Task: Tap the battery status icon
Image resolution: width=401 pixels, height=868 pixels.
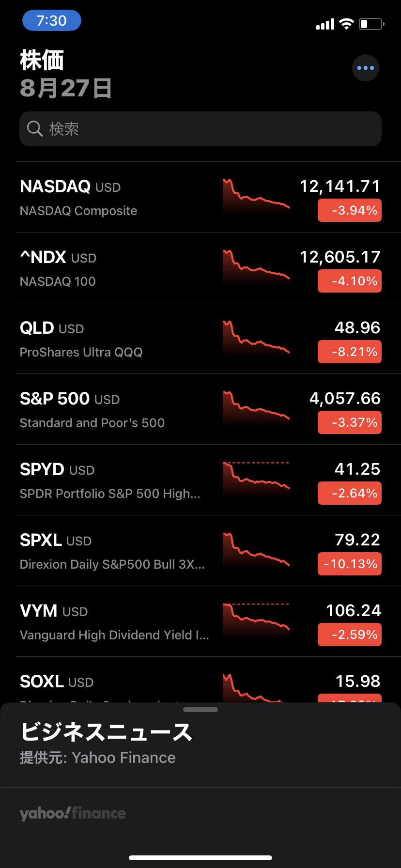Action: click(371, 24)
